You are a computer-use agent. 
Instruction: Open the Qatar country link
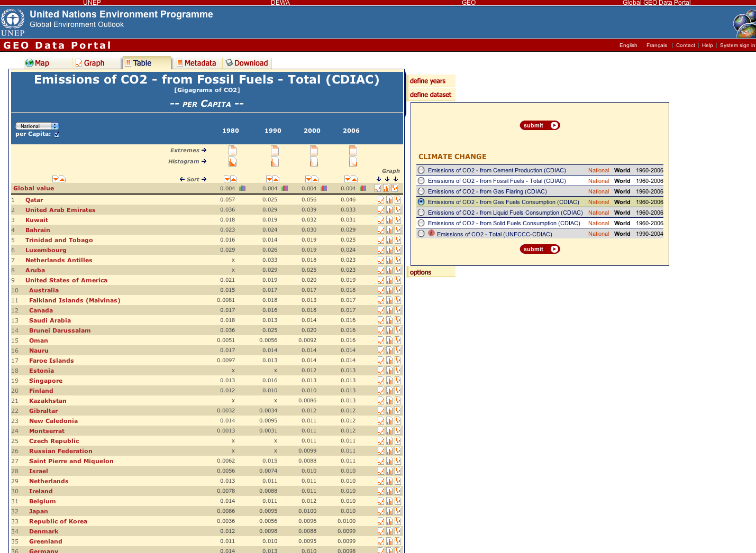[x=34, y=200]
